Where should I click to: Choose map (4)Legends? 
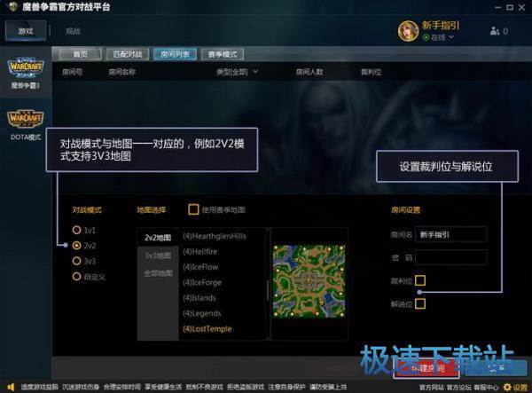[202, 313]
